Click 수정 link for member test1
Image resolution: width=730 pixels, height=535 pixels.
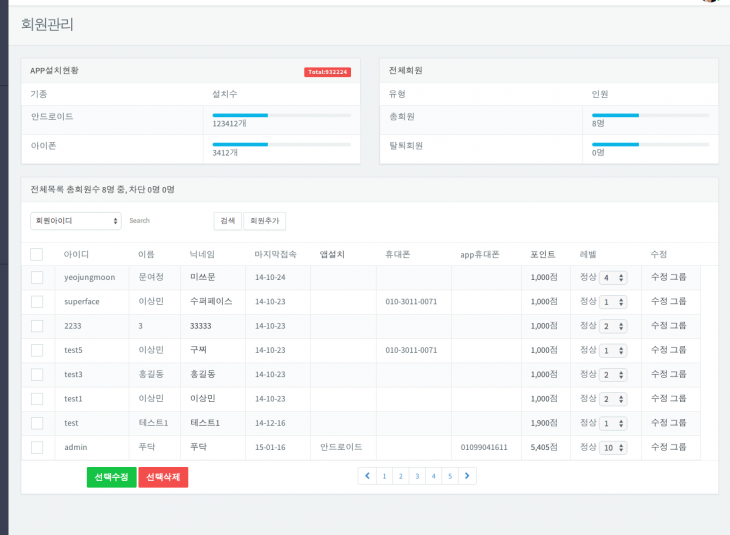click(658, 398)
